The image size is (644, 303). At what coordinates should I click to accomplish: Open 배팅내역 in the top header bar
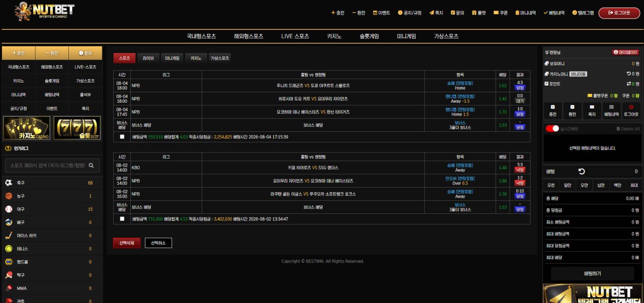click(x=554, y=13)
